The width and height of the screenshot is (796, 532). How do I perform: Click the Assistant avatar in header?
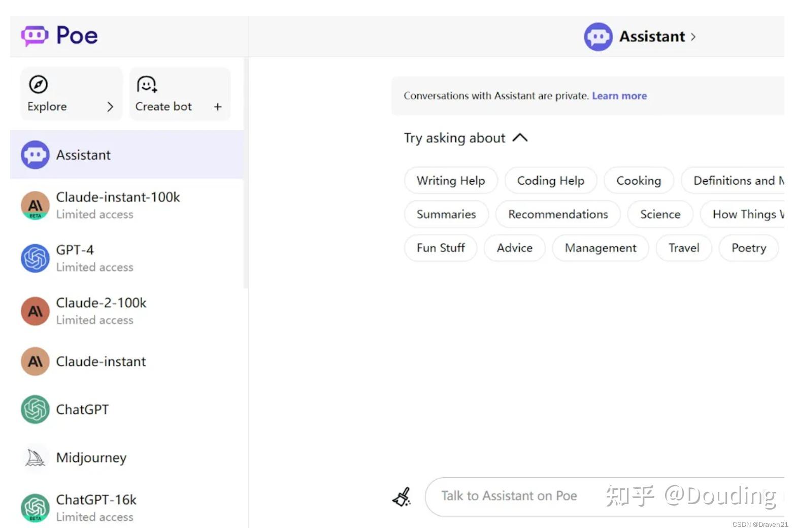(x=598, y=37)
